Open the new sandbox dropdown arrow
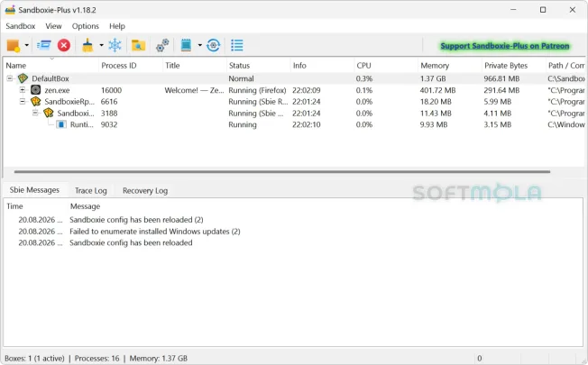This screenshot has height=365, width=588. (27, 45)
